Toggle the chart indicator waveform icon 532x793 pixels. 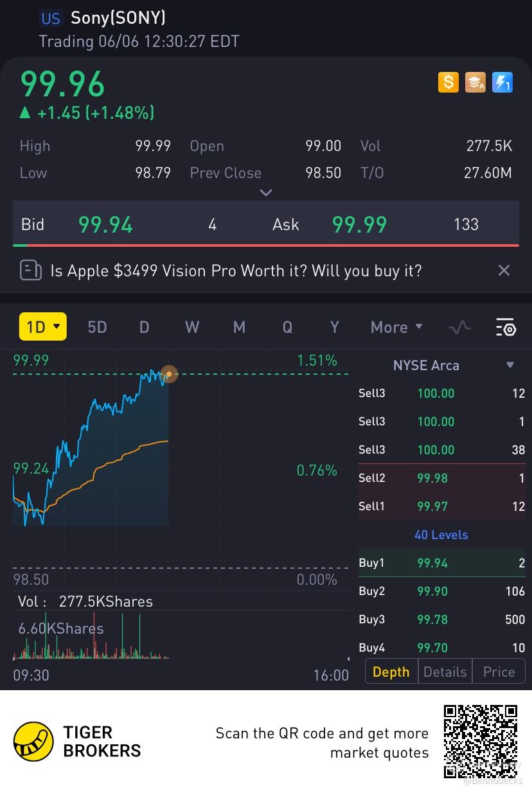(x=459, y=328)
